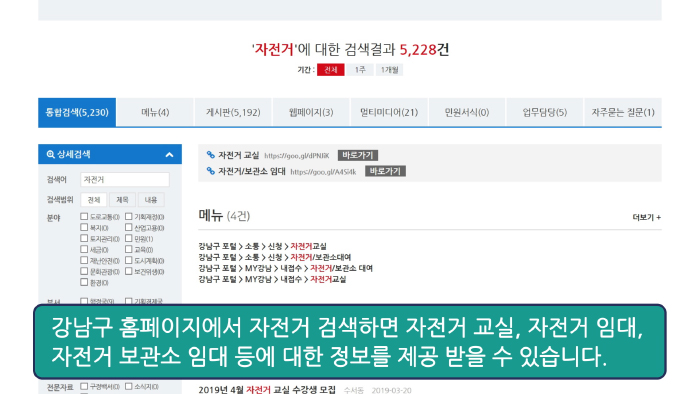The width and height of the screenshot is (700, 394).
Task: Click the link icon beside 자전거/보관소 임대
Action: tap(211, 171)
